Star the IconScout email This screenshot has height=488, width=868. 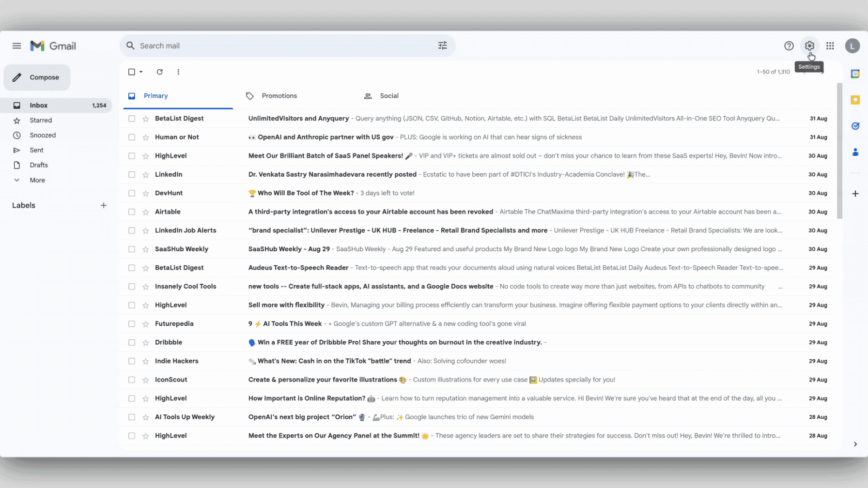coord(145,380)
